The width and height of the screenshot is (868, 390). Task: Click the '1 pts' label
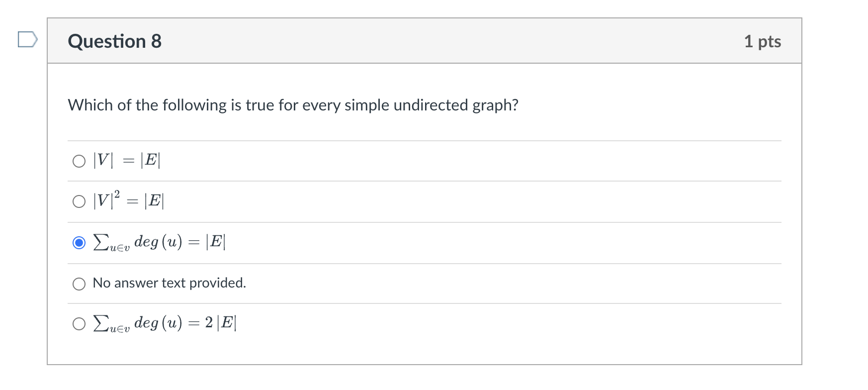(x=763, y=41)
